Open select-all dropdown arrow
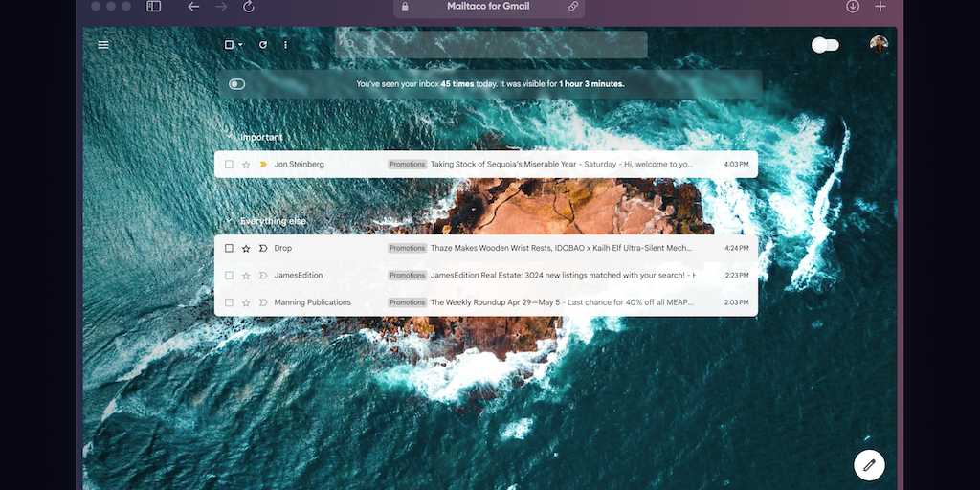980x490 pixels. pos(240,45)
